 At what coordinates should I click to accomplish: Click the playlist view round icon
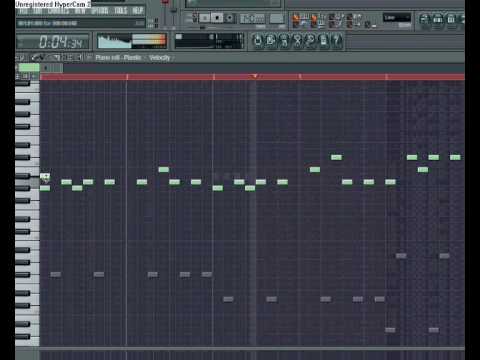(425, 19)
